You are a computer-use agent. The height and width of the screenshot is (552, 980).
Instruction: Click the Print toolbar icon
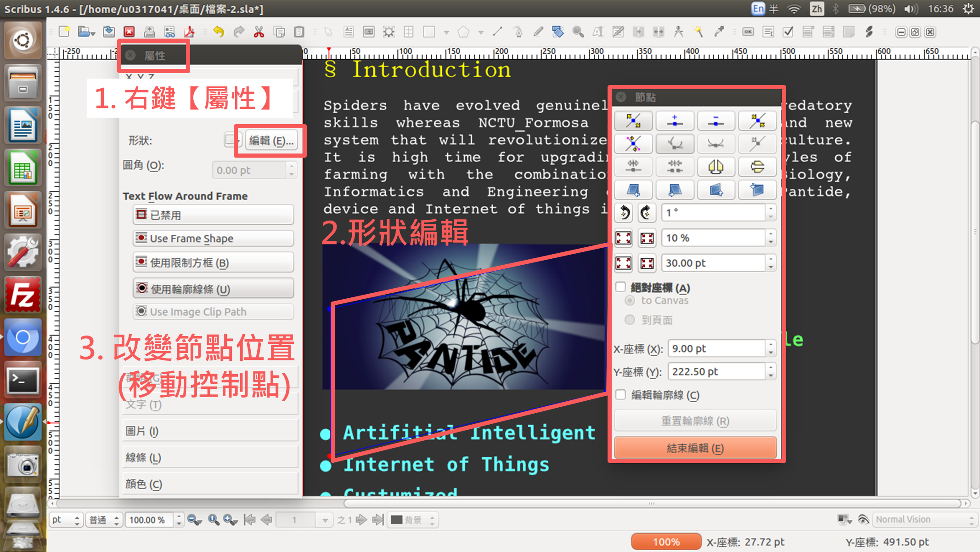click(x=149, y=32)
